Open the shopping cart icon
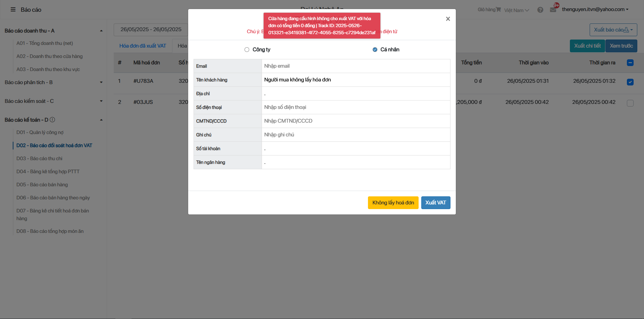 tap(498, 10)
